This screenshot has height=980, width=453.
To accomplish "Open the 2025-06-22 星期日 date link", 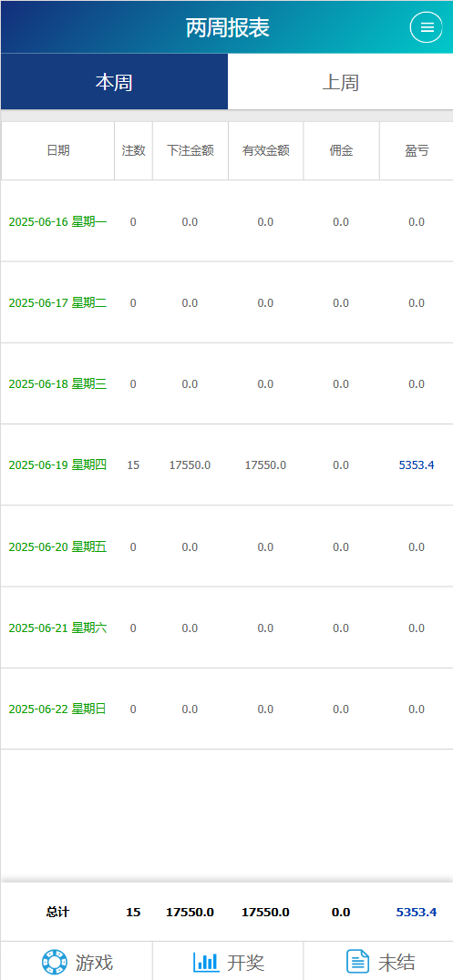I will [x=57, y=709].
